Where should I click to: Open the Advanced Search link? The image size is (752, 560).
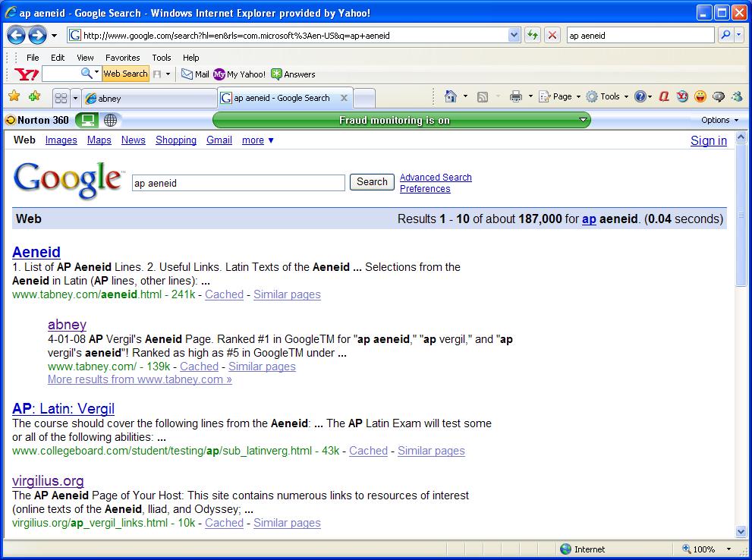(436, 178)
